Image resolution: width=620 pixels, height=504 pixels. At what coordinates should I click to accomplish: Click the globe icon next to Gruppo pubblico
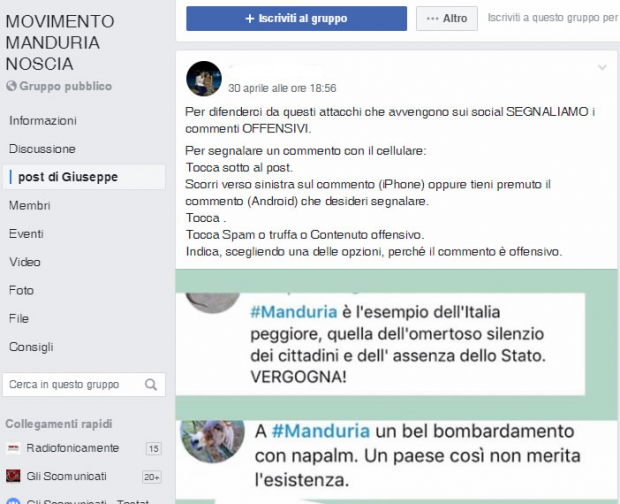11,86
